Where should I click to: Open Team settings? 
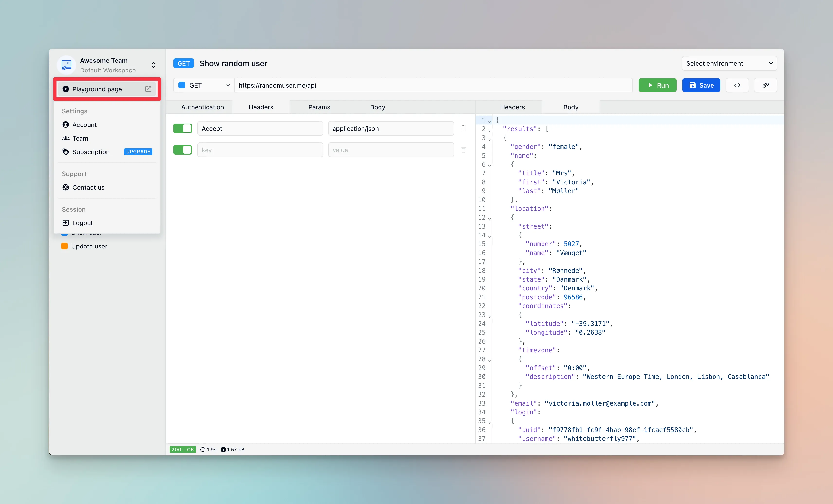tap(107, 138)
